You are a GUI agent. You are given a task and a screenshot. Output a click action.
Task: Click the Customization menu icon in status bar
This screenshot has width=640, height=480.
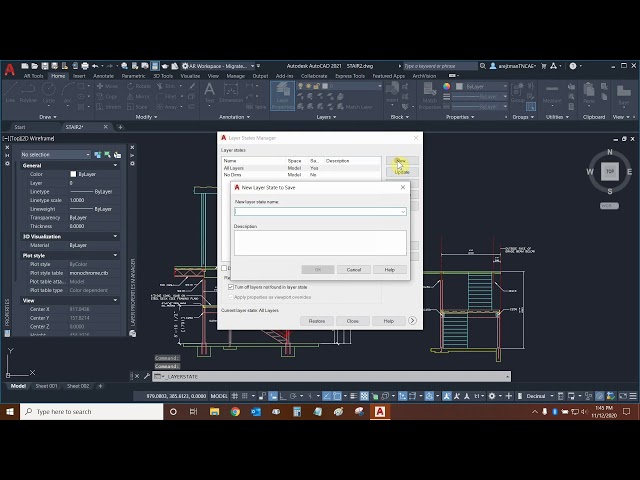click(633, 396)
